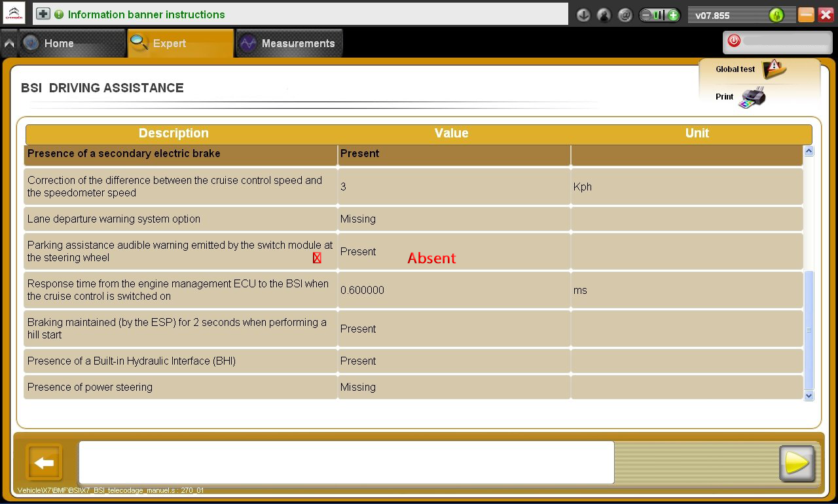Select the Presence of power steering row
The width and height of the screenshot is (838, 504).
pos(413,387)
